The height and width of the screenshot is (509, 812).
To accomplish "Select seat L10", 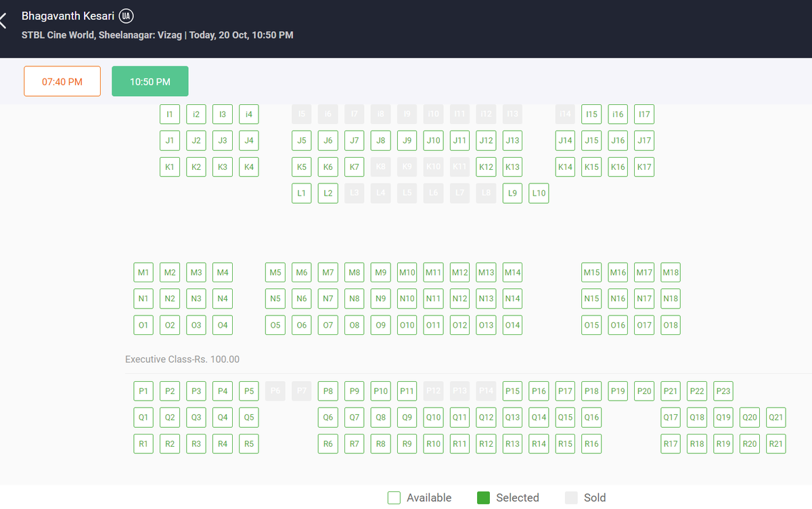I will [539, 194].
